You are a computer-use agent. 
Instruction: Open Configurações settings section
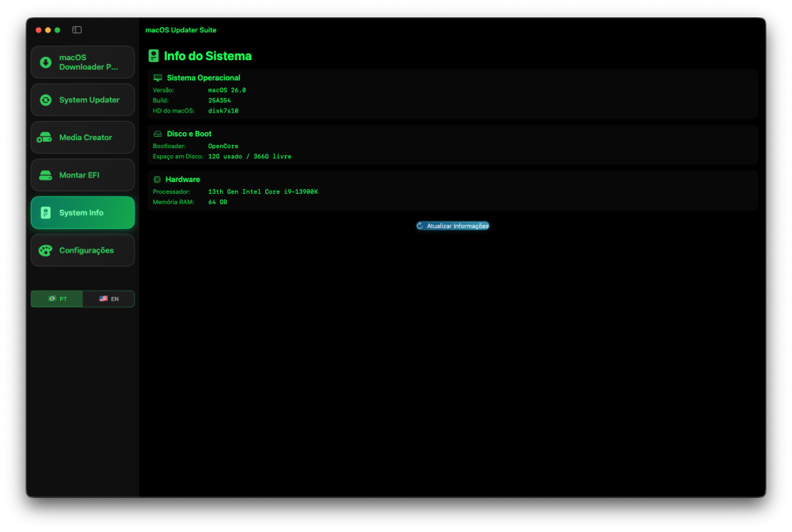coord(83,250)
